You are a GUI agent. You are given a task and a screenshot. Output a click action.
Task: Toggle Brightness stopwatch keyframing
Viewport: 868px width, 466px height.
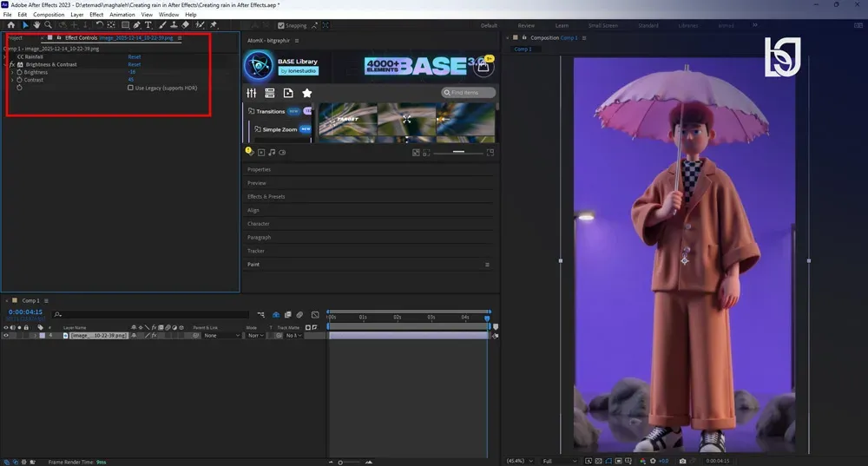(19, 72)
